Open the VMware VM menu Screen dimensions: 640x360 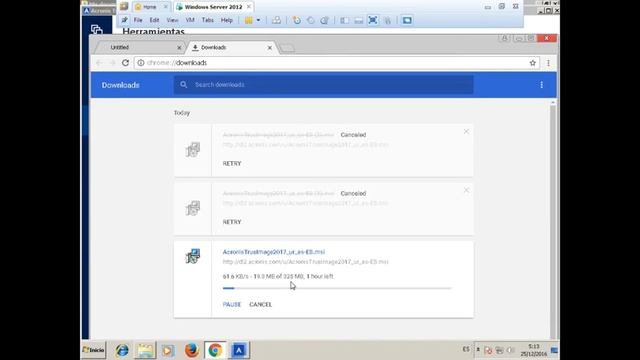(x=190, y=20)
